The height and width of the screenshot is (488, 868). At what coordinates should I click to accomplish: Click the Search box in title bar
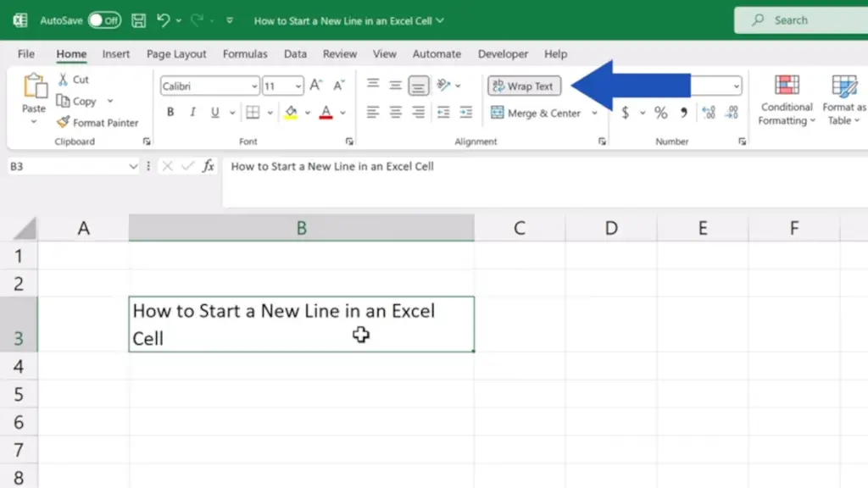801,20
